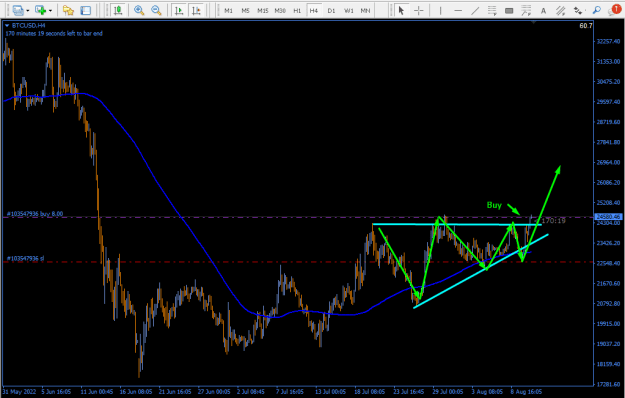This screenshot has width=625, height=398.
Task: Click the 19037.20 price axis label
Action: click(x=608, y=344)
